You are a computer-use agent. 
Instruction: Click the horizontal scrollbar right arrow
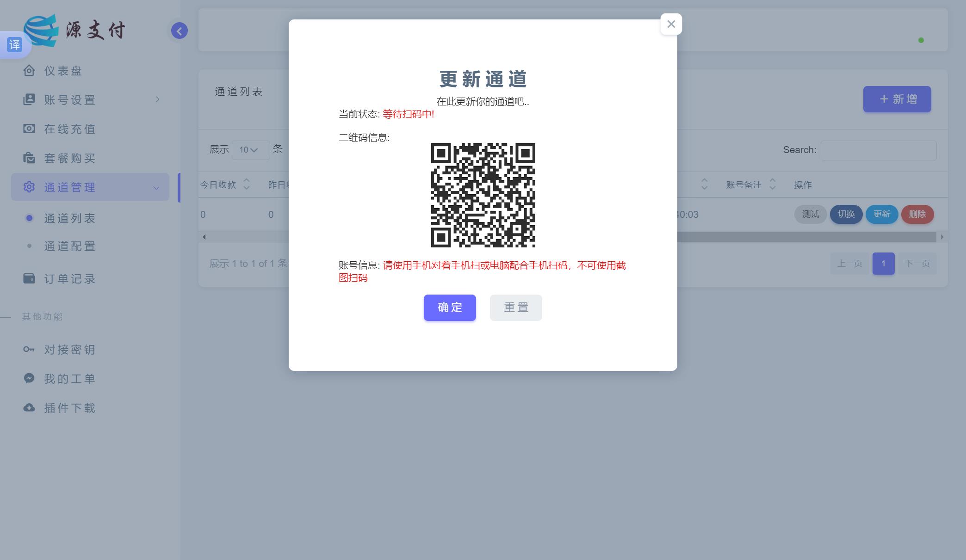pyautogui.click(x=942, y=237)
